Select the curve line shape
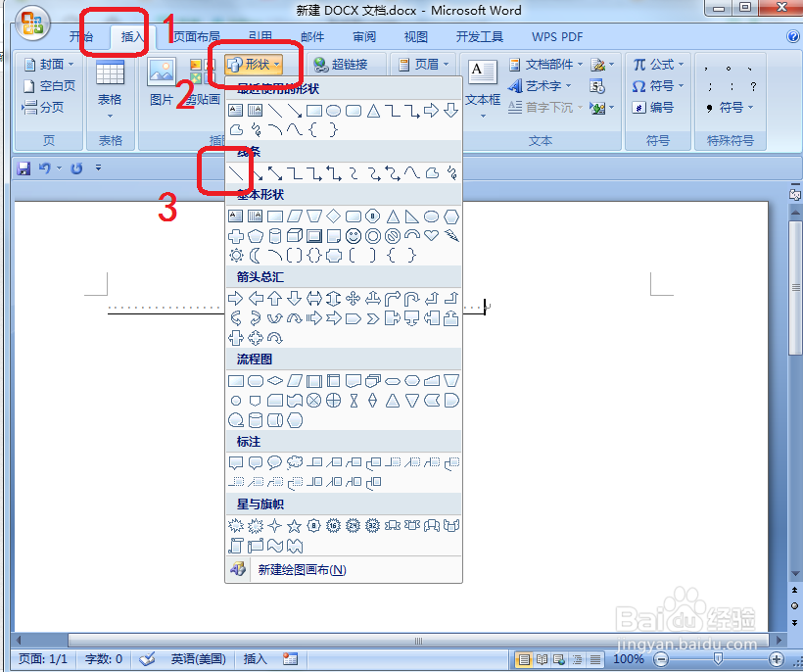This screenshot has height=672, width=803. [411, 173]
